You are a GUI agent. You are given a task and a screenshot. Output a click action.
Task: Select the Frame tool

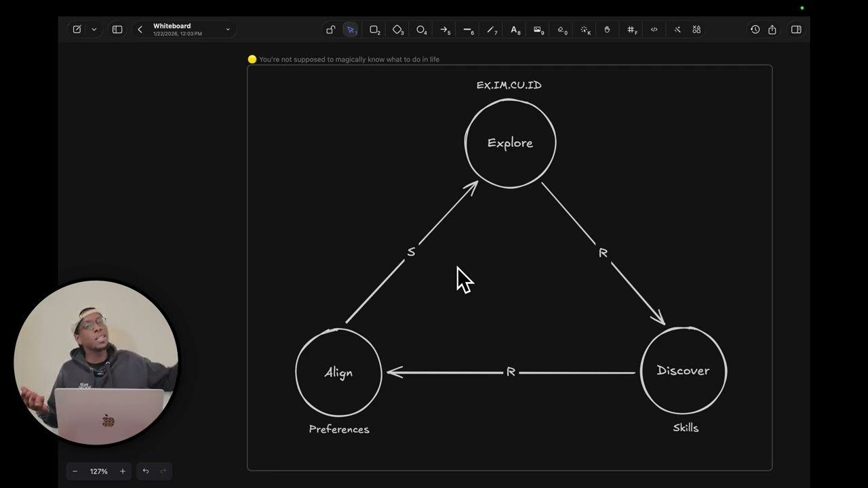click(631, 30)
